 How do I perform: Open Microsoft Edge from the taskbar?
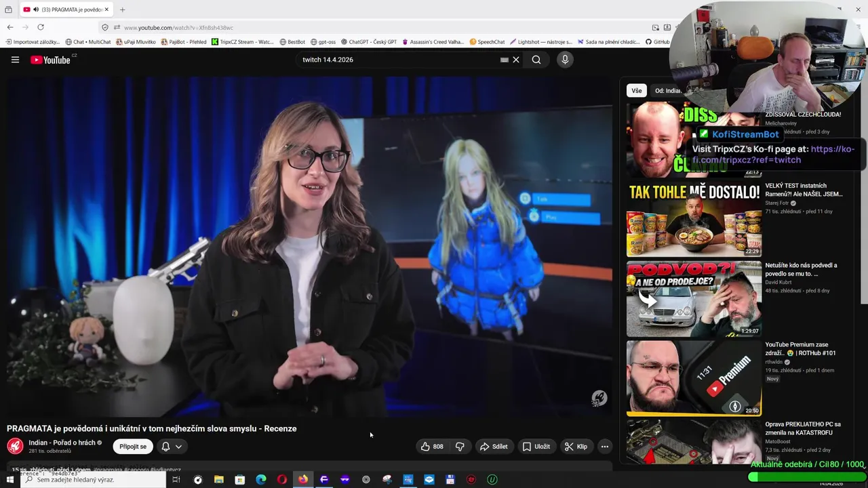pos(260,480)
